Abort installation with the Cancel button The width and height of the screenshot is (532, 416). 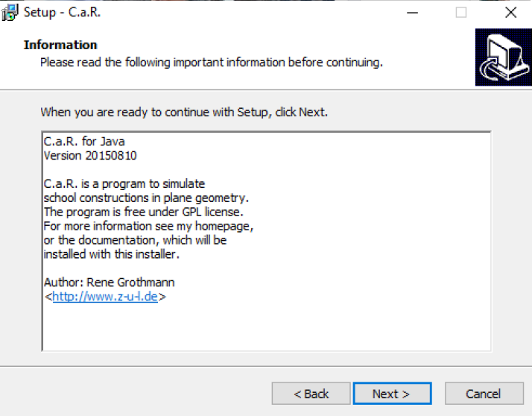pos(484,394)
